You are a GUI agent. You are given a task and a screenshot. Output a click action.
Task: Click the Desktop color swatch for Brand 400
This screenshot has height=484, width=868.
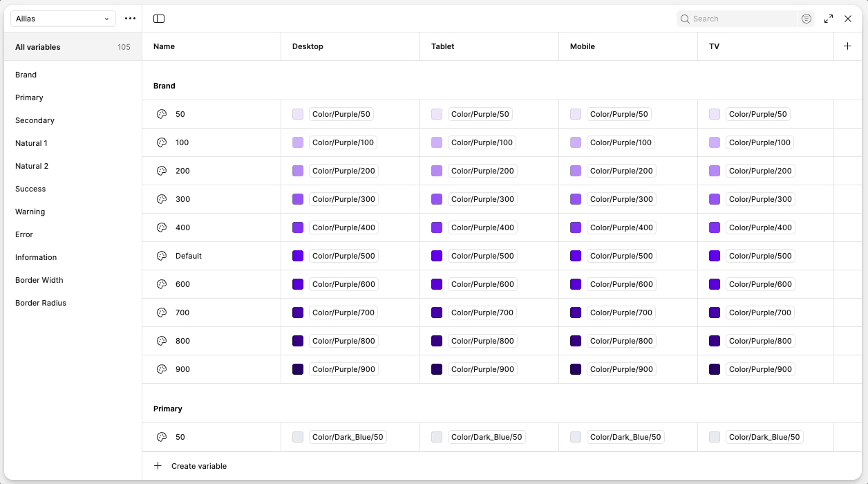pyautogui.click(x=298, y=227)
